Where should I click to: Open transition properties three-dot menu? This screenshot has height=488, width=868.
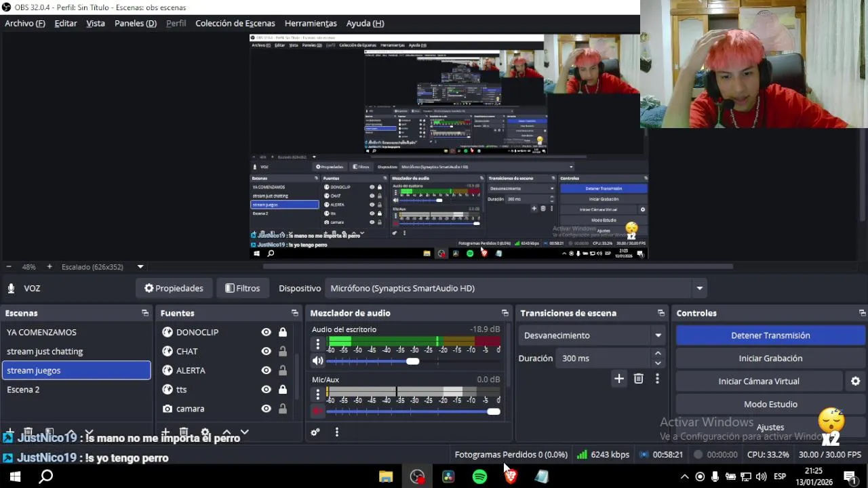[657, 379]
